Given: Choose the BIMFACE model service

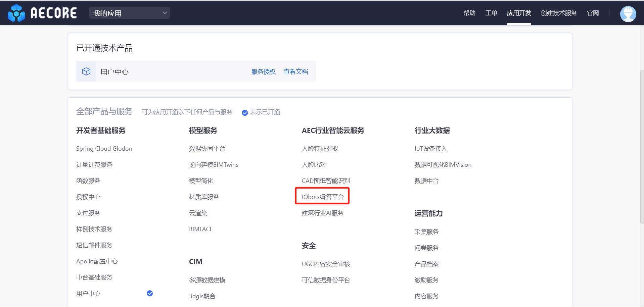Looking at the screenshot, I should tap(201, 229).
